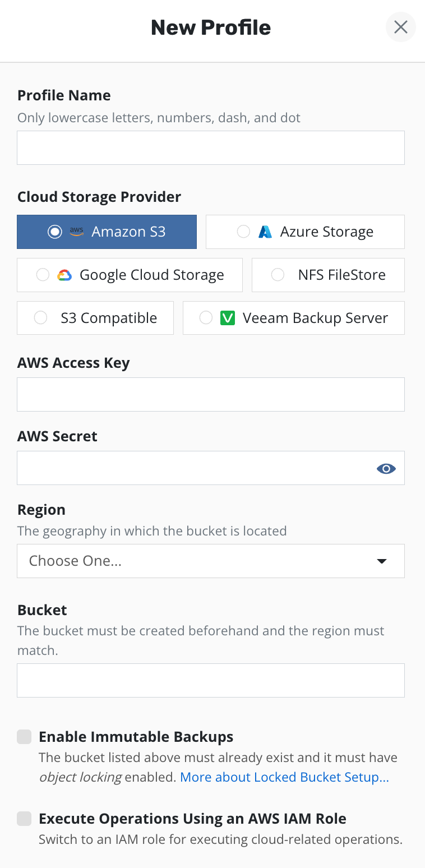
Task: Select Google Cloud Storage radio button
Action: pyautogui.click(x=43, y=275)
